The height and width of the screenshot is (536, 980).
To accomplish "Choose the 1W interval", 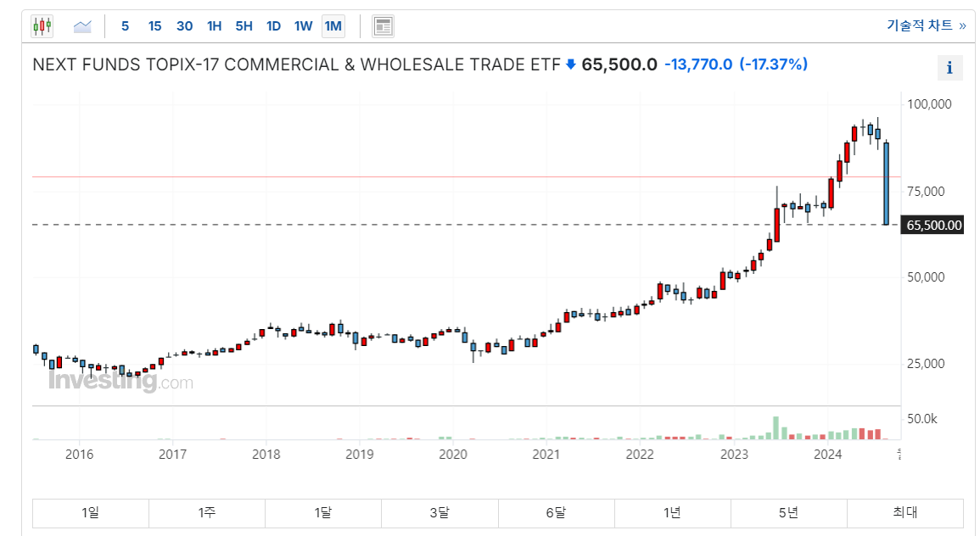I will [303, 26].
